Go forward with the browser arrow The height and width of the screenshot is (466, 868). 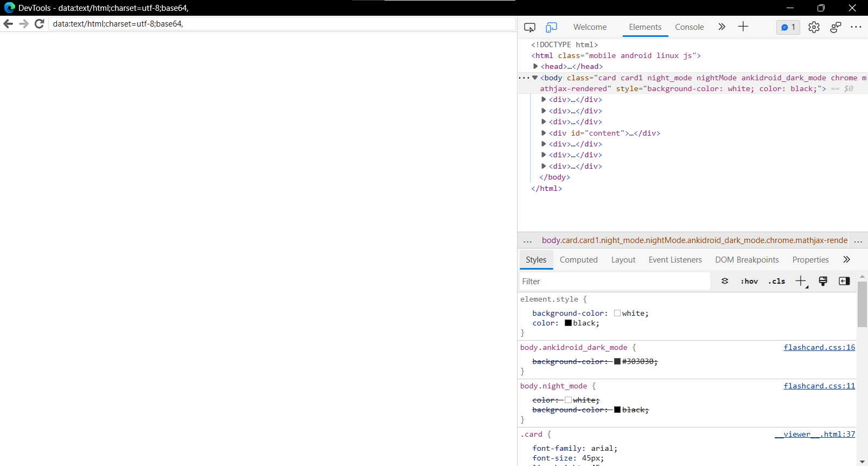[x=24, y=24]
